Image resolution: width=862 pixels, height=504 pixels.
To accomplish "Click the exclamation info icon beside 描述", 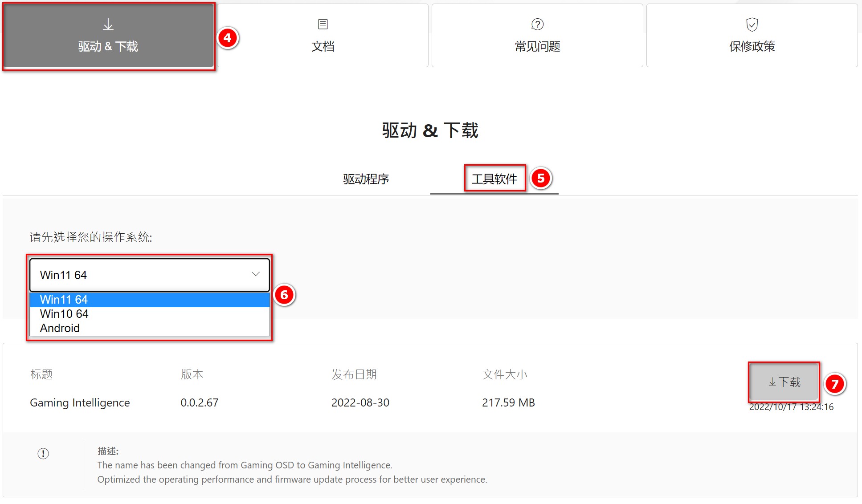I will 43,454.
